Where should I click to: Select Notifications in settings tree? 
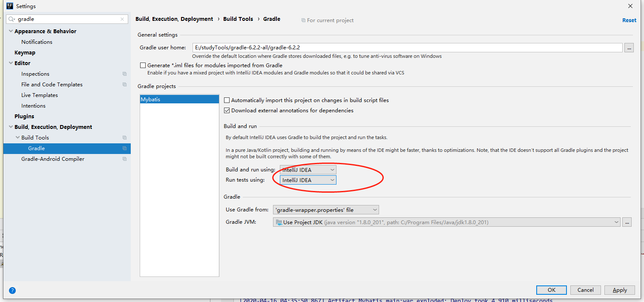pos(37,42)
